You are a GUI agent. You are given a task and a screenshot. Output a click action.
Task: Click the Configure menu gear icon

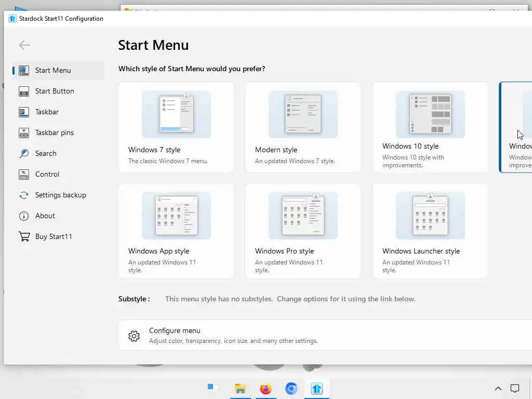[x=134, y=336]
